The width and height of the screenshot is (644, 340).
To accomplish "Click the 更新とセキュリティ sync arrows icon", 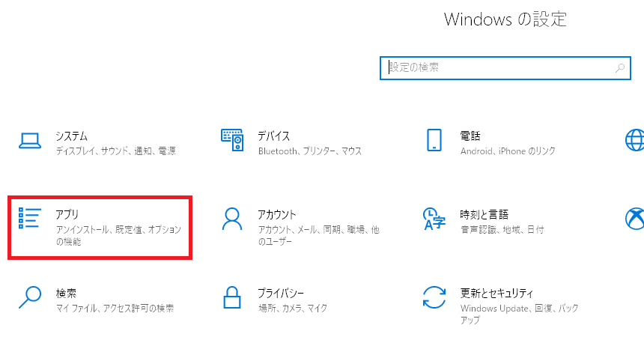I will pyautogui.click(x=434, y=297).
